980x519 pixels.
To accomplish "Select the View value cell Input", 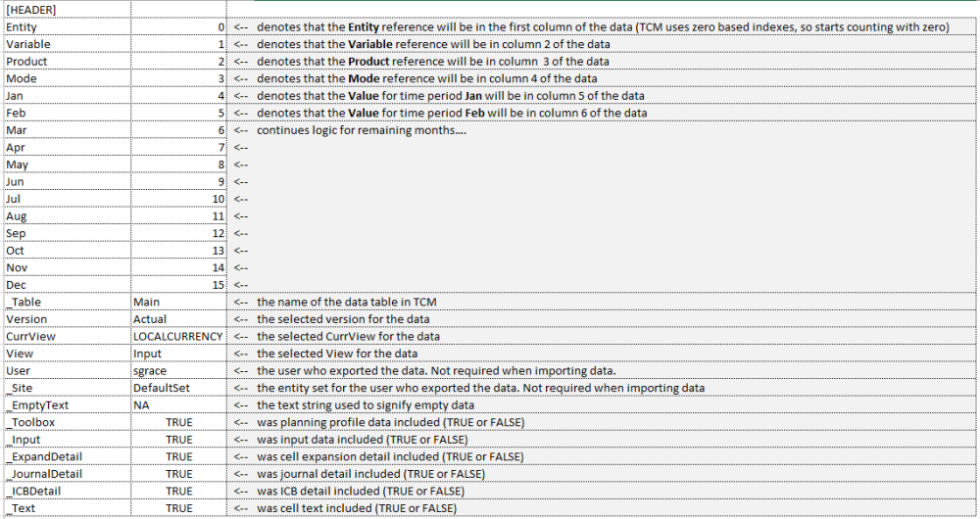I will [x=178, y=354].
